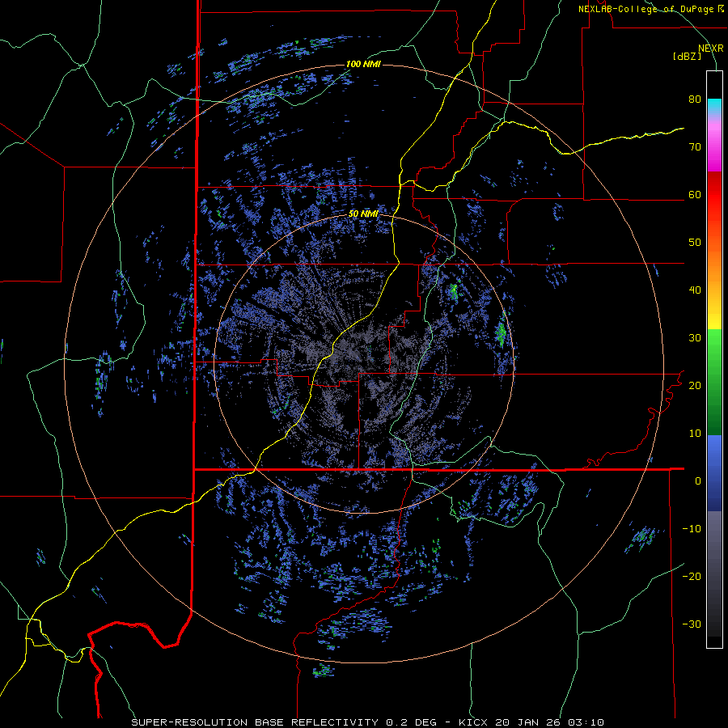The width and height of the screenshot is (728, 728).
Task: Click the 30 value on dBZ scale
Action: (x=695, y=338)
